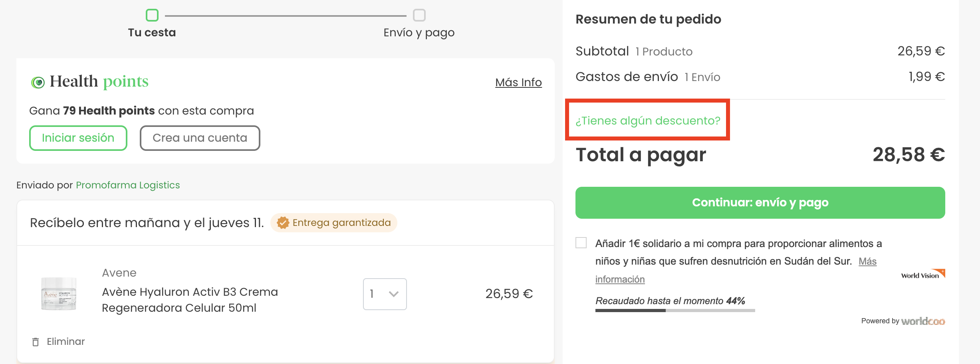Click the product price 26,59 € in cart
Screen dimensions: 980x364
509,294
